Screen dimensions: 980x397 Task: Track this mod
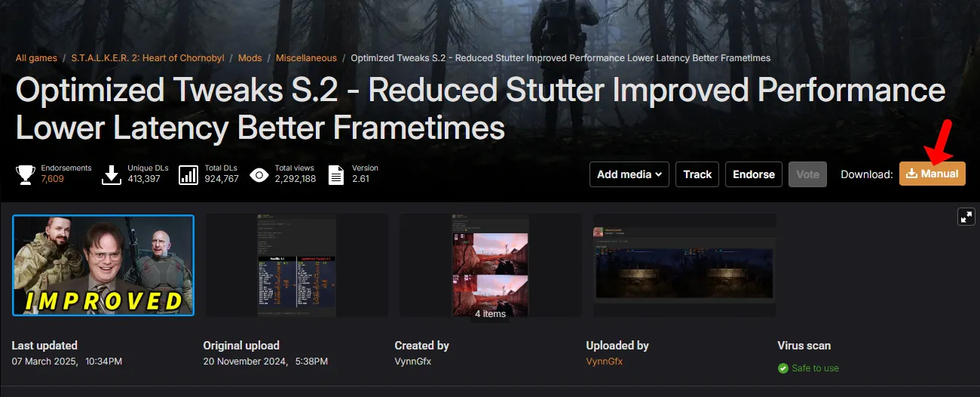click(x=697, y=174)
